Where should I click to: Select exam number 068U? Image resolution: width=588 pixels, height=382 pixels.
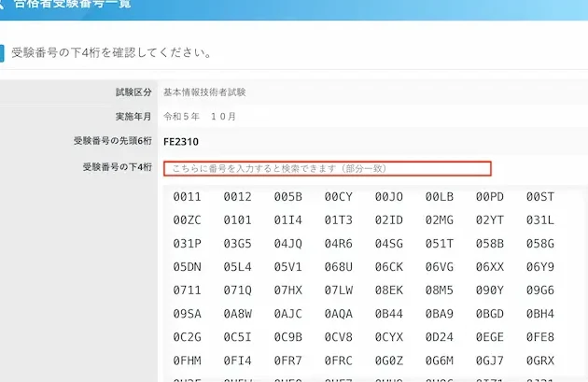click(x=338, y=267)
